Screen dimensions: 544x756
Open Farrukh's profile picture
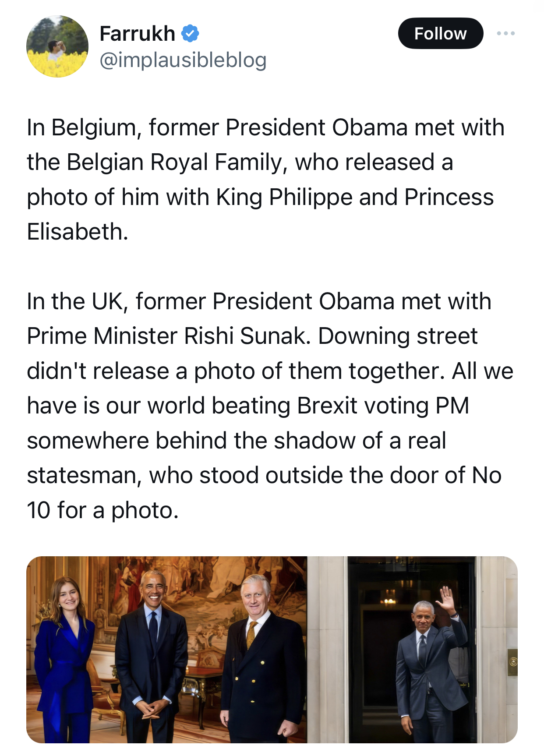(x=57, y=46)
